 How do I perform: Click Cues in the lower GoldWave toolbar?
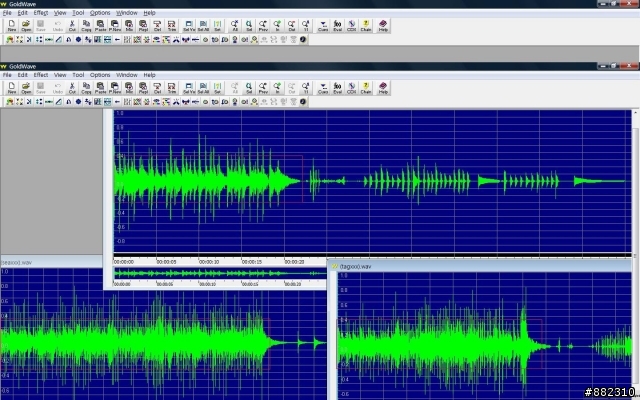(x=323, y=87)
